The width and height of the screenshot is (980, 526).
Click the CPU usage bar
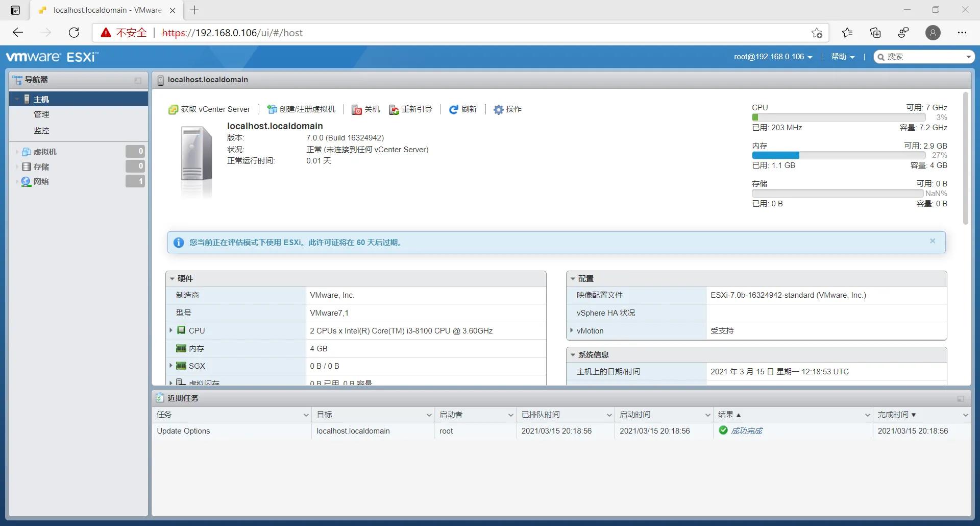(x=839, y=117)
